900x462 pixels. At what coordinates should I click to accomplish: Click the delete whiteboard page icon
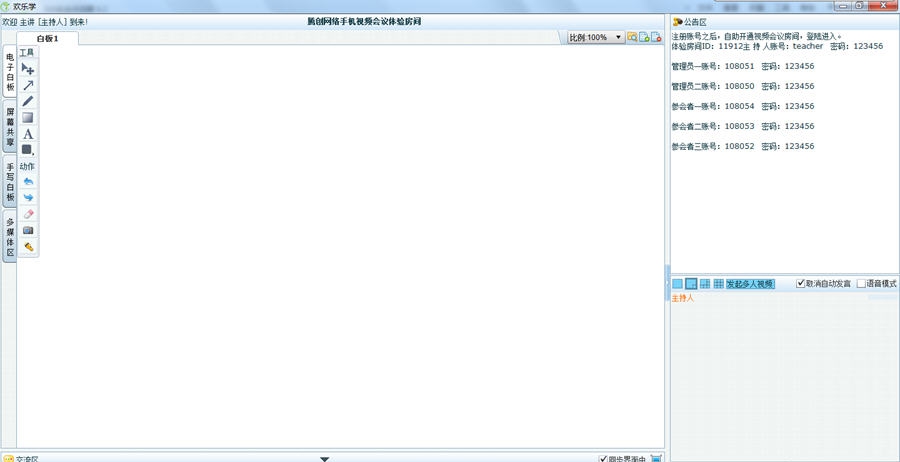pyautogui.click(x=656, y=37)
